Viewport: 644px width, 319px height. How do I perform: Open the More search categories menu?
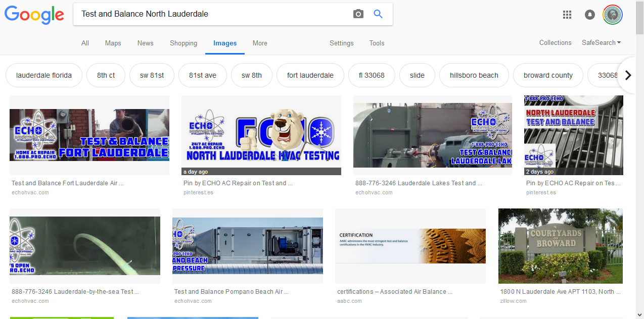260,43
